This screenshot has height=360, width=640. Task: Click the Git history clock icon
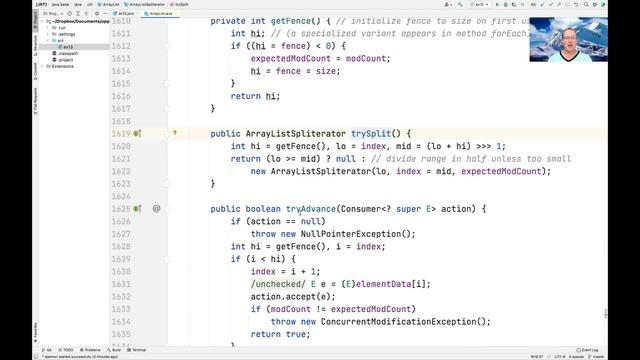(x=567, y=4)
